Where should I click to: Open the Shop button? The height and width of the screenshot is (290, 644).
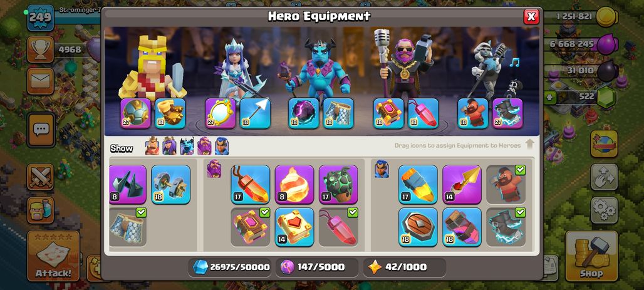point(591,256)
